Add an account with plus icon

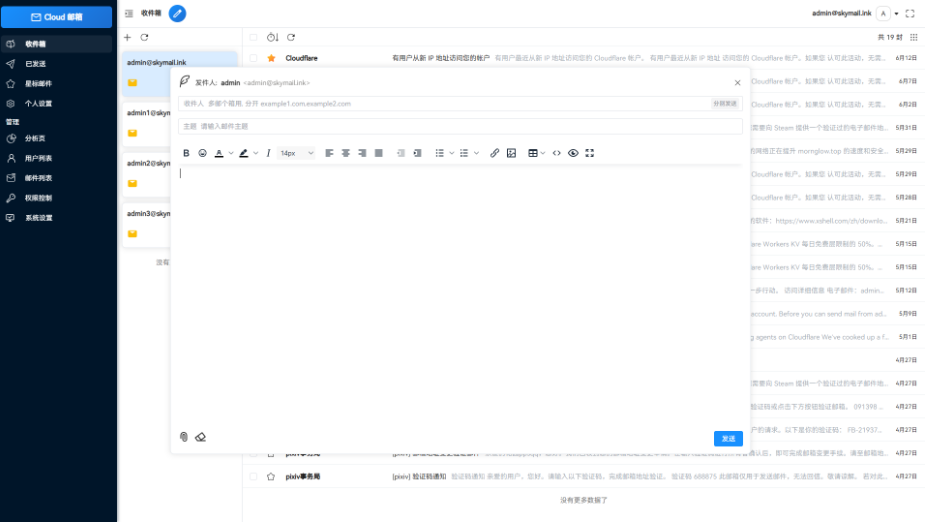128,38
